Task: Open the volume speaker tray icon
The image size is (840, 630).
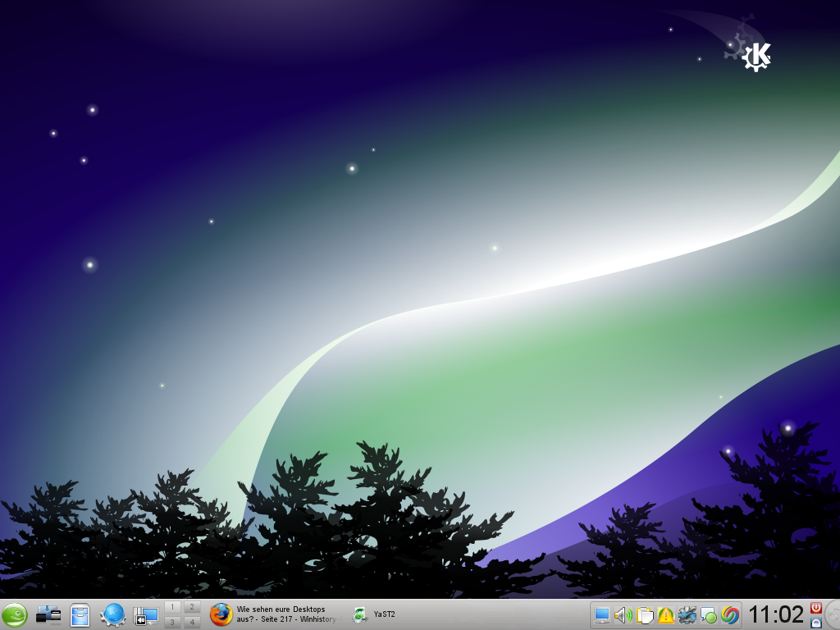Action: tap(623, 614)
